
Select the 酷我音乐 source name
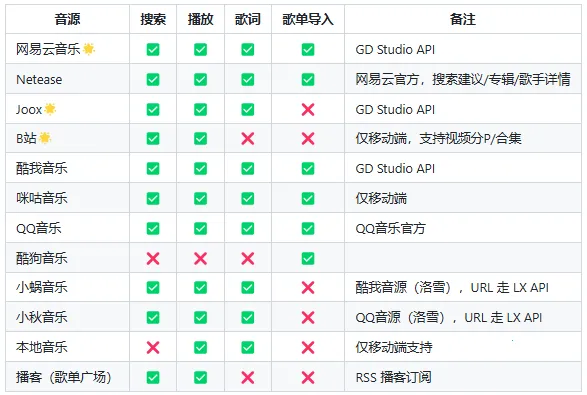coord(42,168)
